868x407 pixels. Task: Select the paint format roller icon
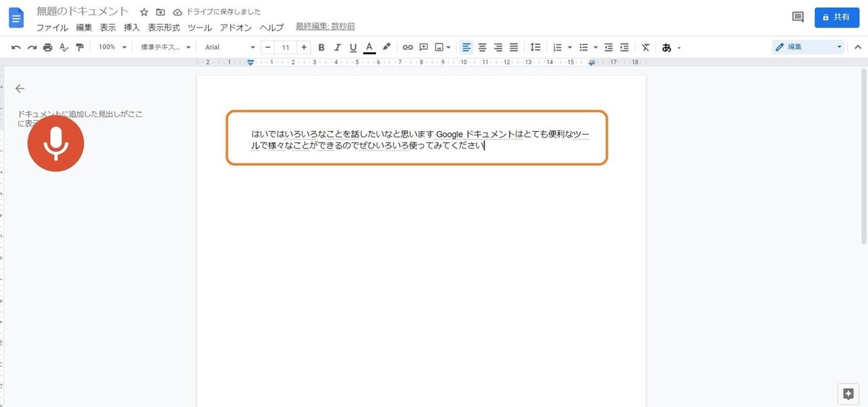click(x=80, y=47)
